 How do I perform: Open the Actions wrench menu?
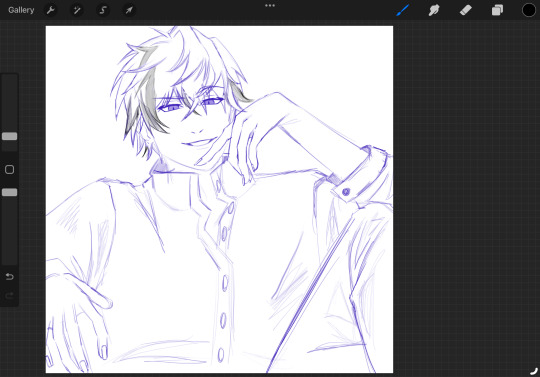pos(51,10)
